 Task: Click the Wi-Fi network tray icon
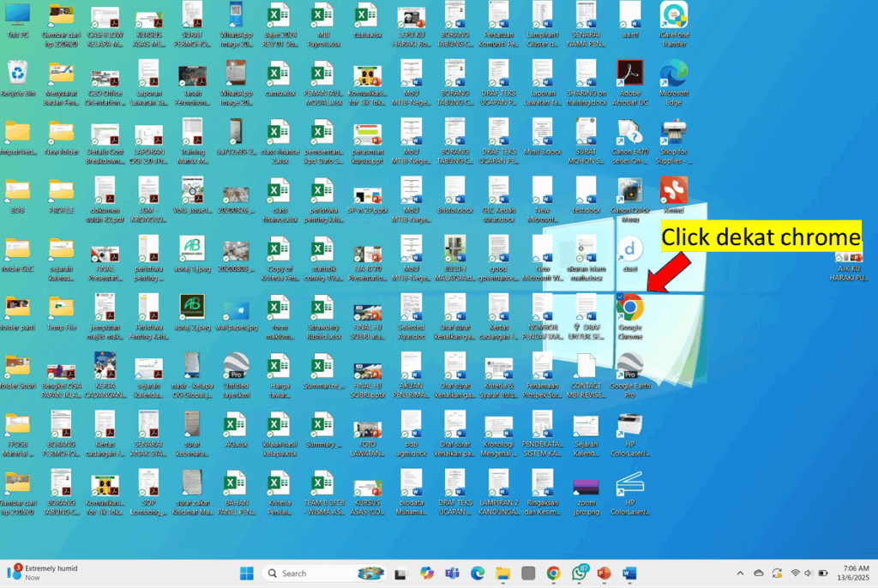795,573
